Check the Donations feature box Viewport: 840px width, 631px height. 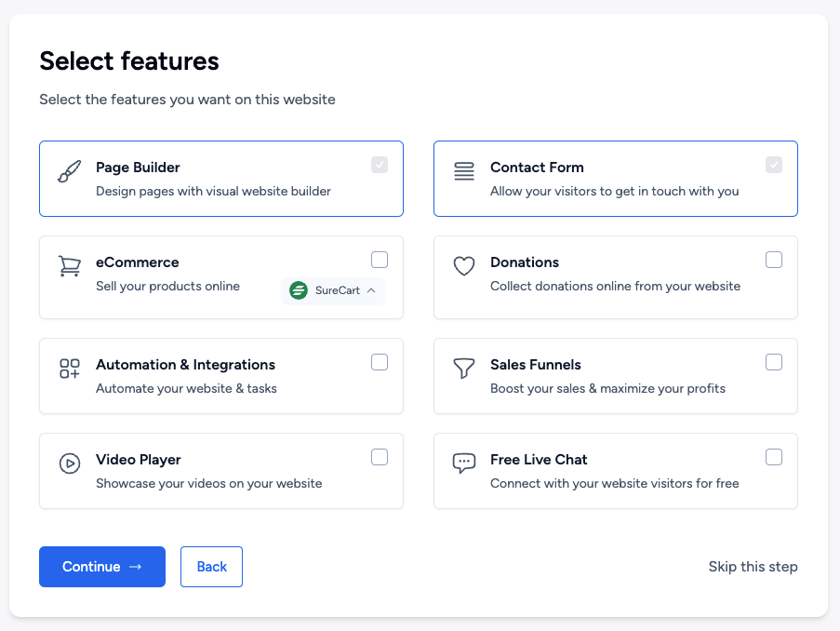pos(773,260)
